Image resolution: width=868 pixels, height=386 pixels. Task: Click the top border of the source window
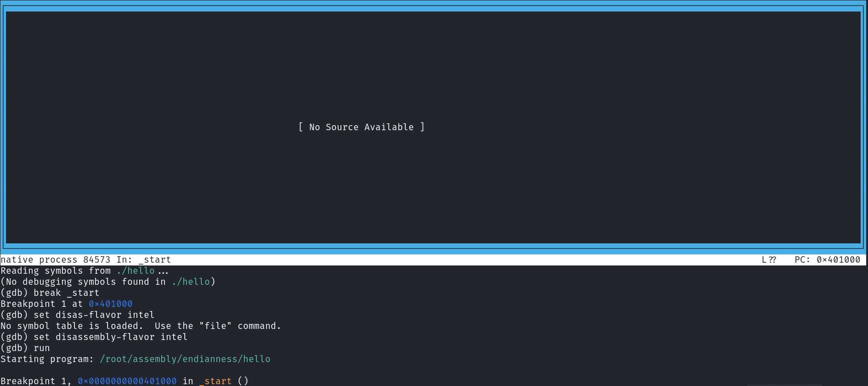tap(434, 8)
